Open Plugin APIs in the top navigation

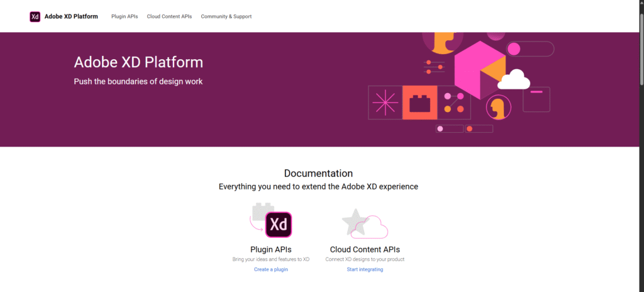pos(125,16)
